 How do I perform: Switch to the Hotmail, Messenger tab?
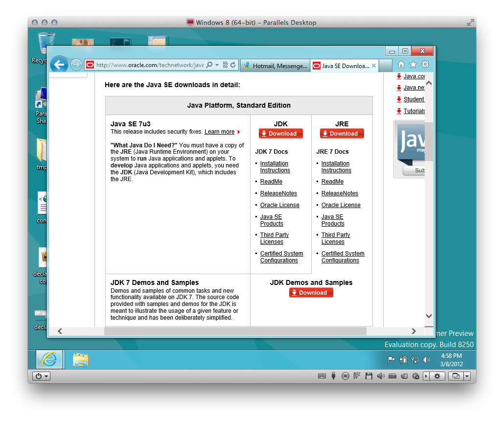(x=275, y=66)
